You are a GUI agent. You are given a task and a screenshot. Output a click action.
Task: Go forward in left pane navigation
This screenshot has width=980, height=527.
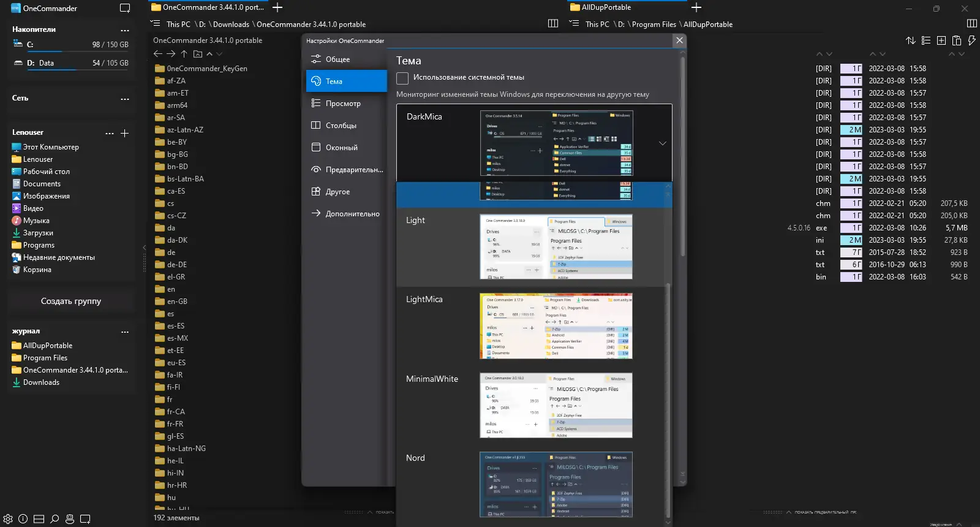(x=171, y=54)
